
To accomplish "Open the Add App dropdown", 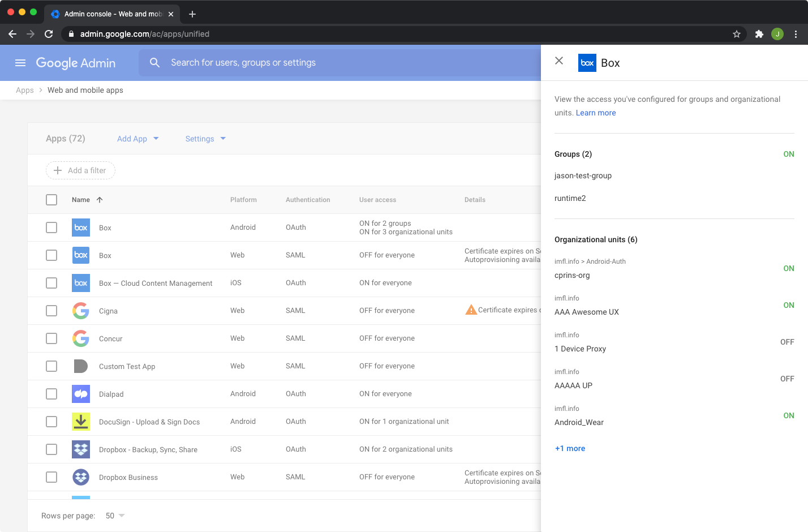I will click(138, 139).
